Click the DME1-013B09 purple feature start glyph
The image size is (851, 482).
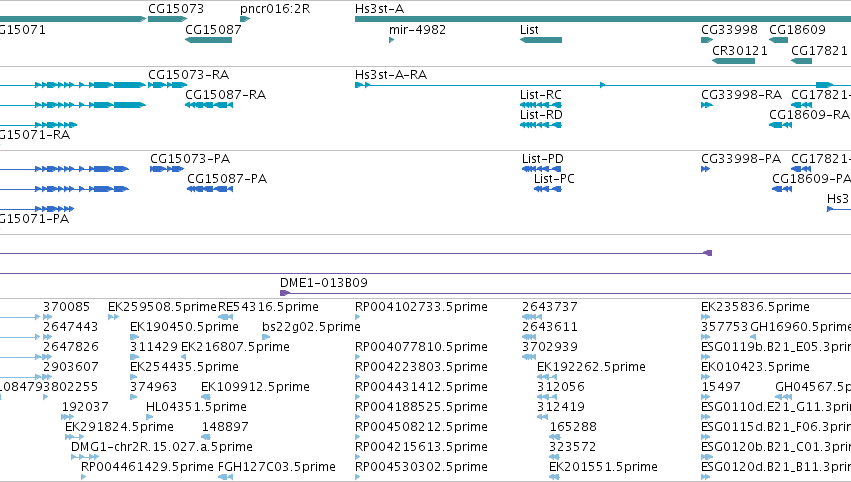click(x=285, y=293)
